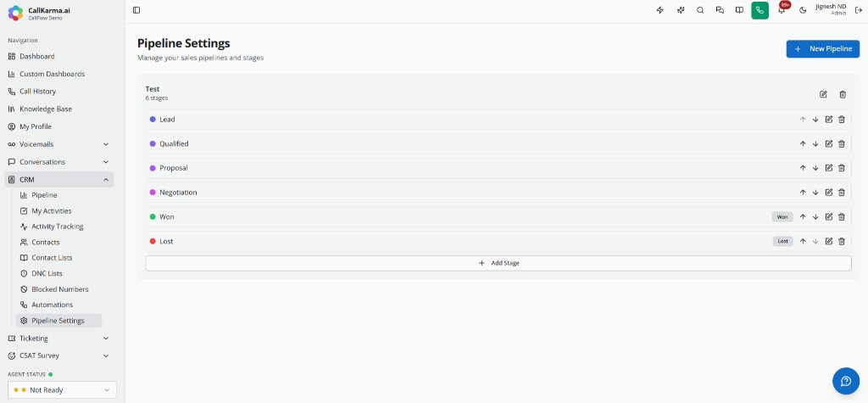
Task: Click Add Stage button
Action: [x=498, y=263]
